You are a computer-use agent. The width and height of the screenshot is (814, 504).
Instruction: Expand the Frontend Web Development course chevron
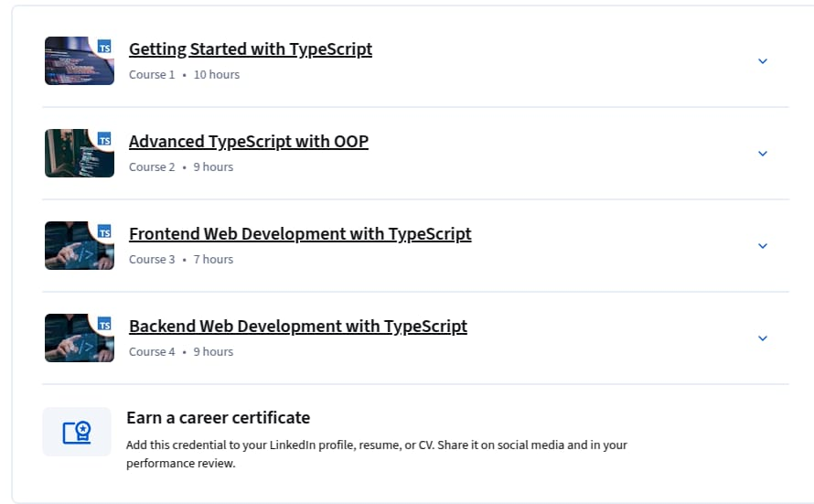tap(763, 246)
